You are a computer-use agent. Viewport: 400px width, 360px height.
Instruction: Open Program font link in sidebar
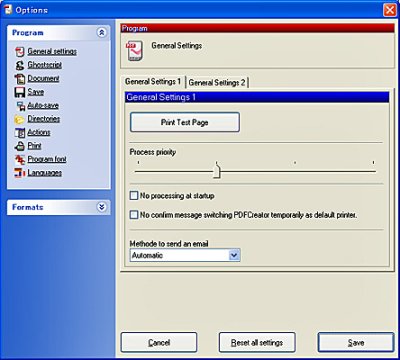point(47,159)
